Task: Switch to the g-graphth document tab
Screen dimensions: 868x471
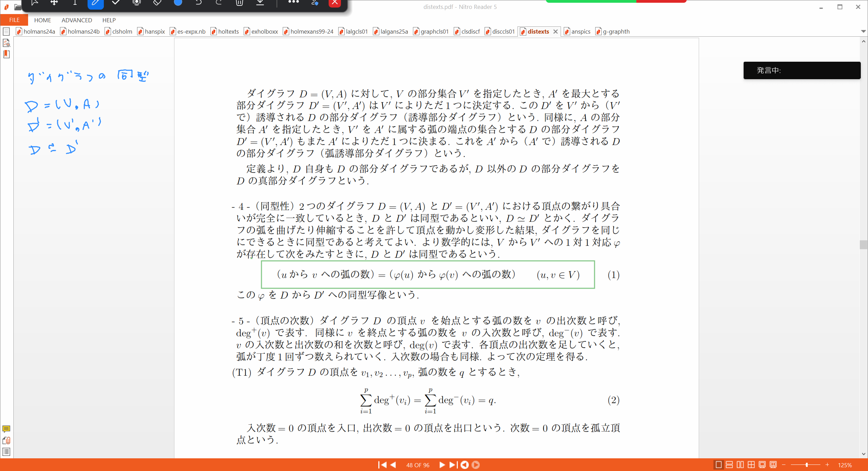Action: tap(613, 32)
